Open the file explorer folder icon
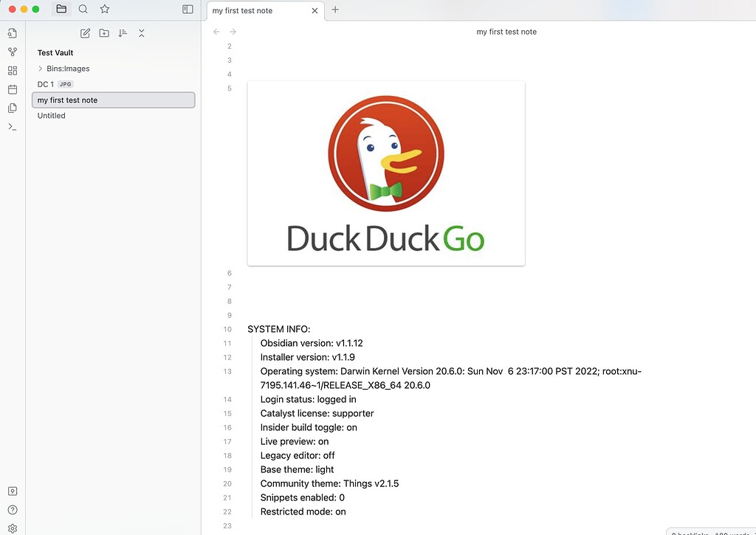Screen dimensions: 756x535 (61, 9)
